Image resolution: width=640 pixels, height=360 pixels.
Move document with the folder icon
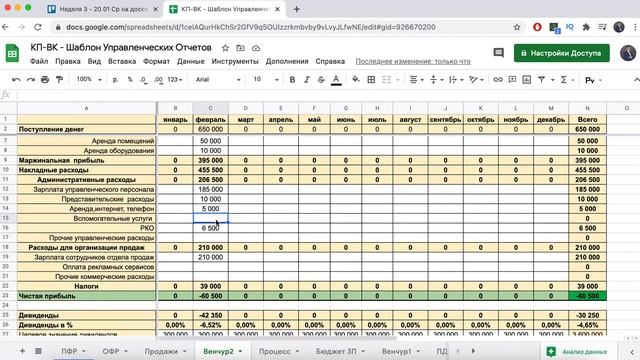click(240, 48)
